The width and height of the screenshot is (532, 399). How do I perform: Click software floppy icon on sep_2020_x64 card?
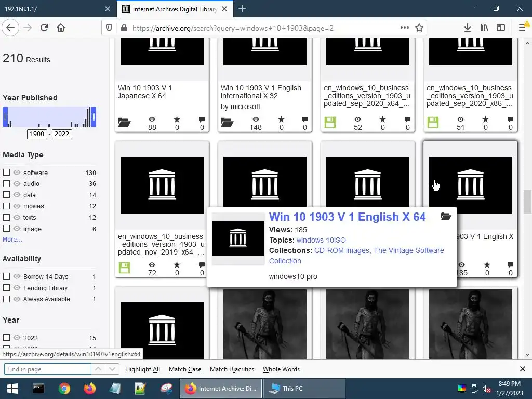(330, 122)
